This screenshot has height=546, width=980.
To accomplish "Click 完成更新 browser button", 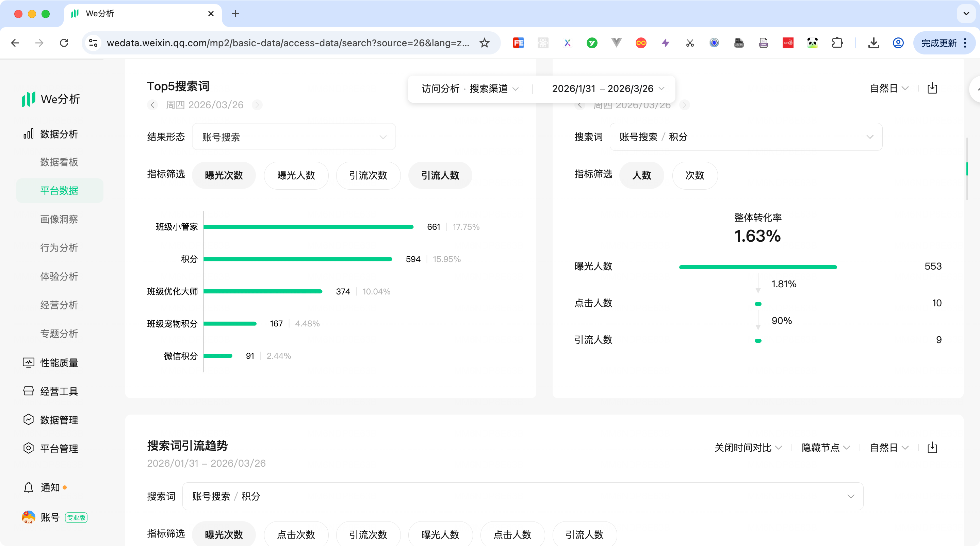I will (x=938, y=43).
